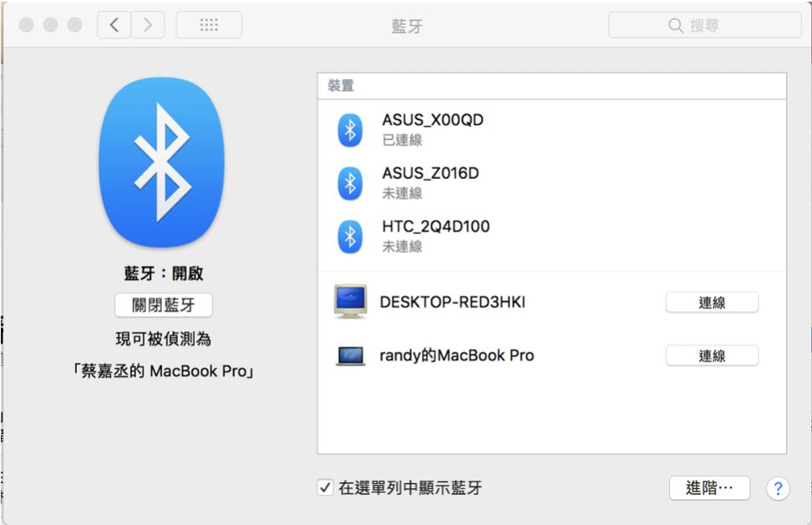The height and width of the screenshot is (525, 812).
Task: Select the HTC_2Q4D100 device name
Action: point(435,227)
